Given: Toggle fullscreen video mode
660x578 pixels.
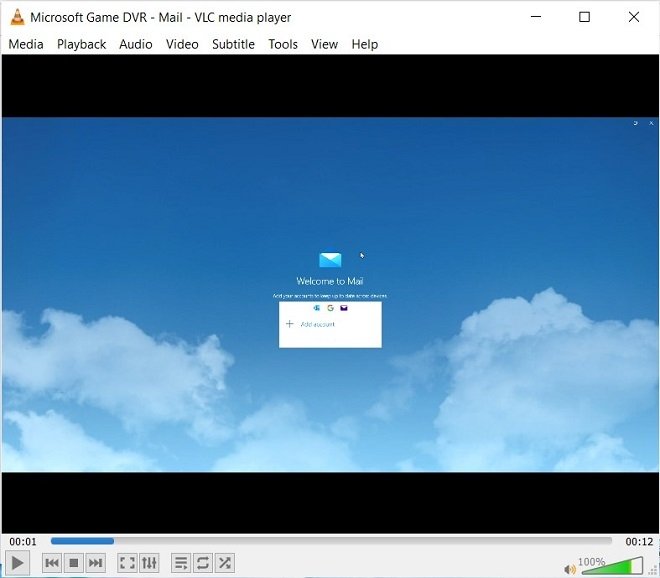Looking at the screenshot, I should point(127,563).
